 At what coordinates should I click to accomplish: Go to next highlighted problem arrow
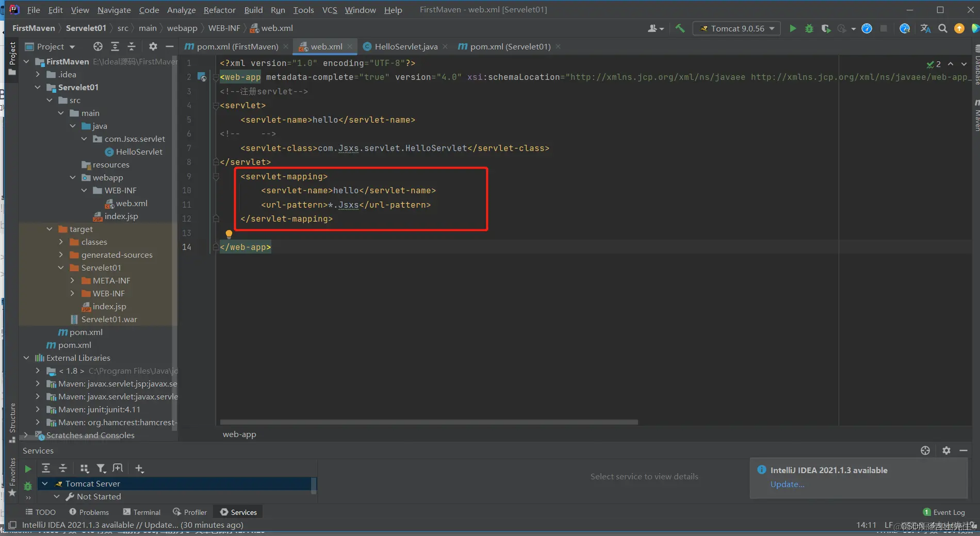[x=963, y=64]
